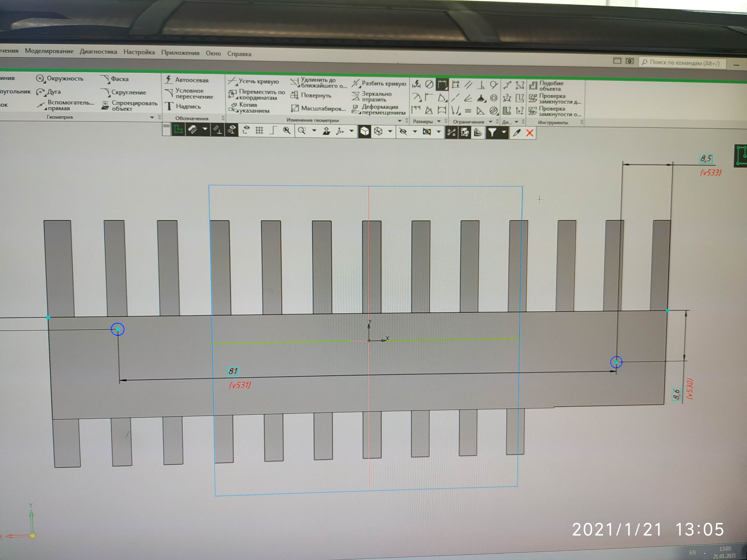Viewport: 747px width, 560px height.
Task: Click the 81 dimension value
Action: (x=233, y=371)
